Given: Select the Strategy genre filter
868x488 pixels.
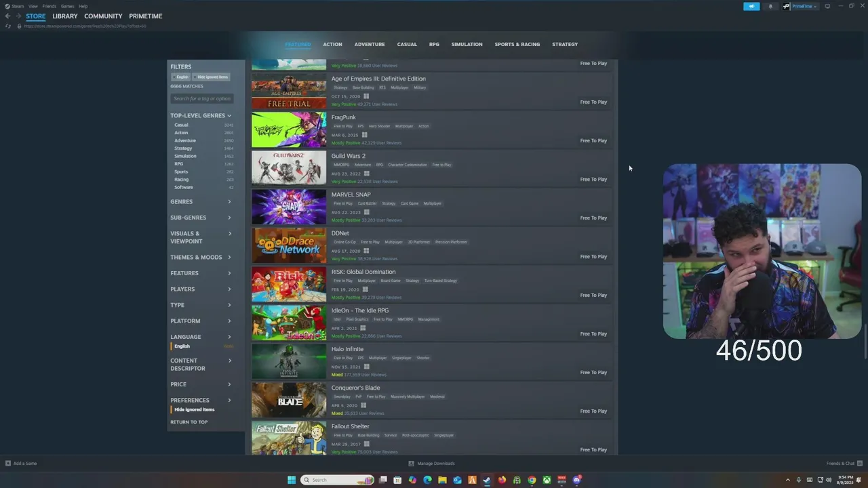Looking at the screenshot, I should pyautogui.click(x=183, y=148).
